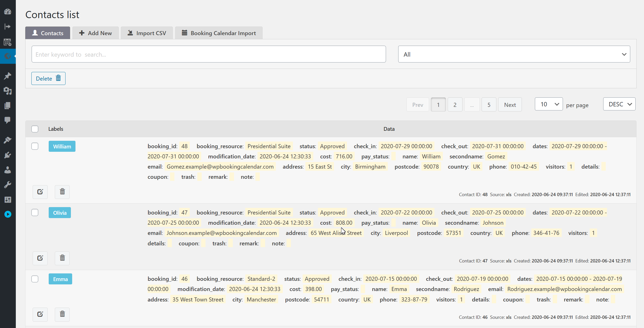Open the Add New tab
The width and height of the screenshot is (644, 328).
pyautogui.click(x=95, y=33)
